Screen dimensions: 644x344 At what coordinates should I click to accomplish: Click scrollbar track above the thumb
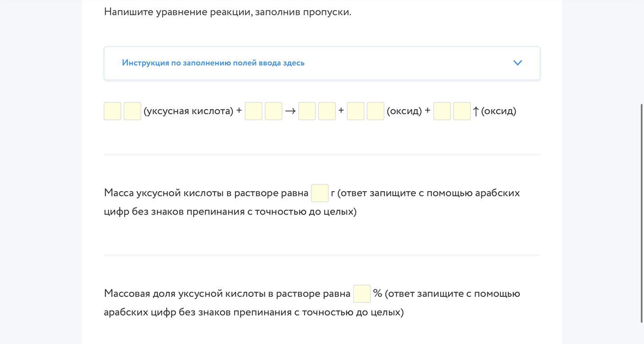(641, 50)
